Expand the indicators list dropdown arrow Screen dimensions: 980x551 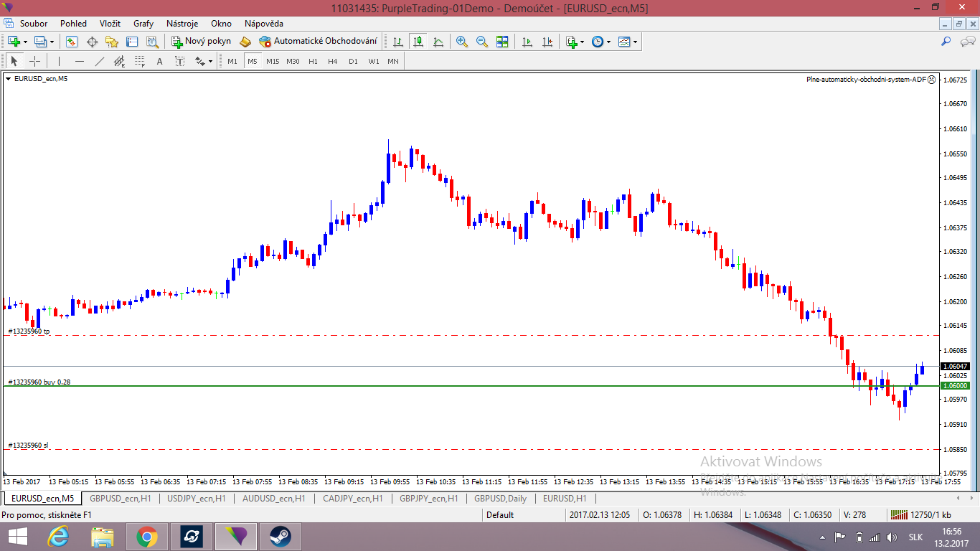click(582, 42)
